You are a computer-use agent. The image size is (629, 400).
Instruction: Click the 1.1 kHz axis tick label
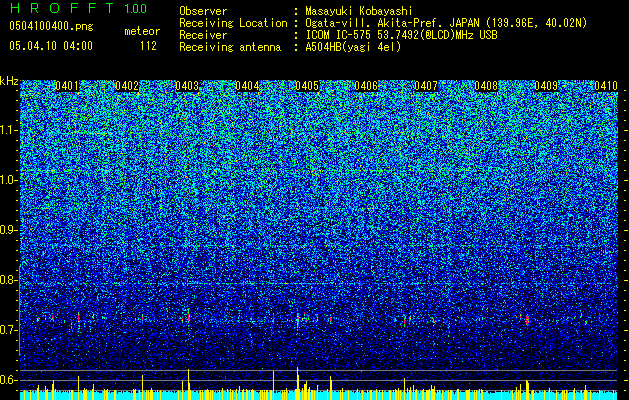9,130
